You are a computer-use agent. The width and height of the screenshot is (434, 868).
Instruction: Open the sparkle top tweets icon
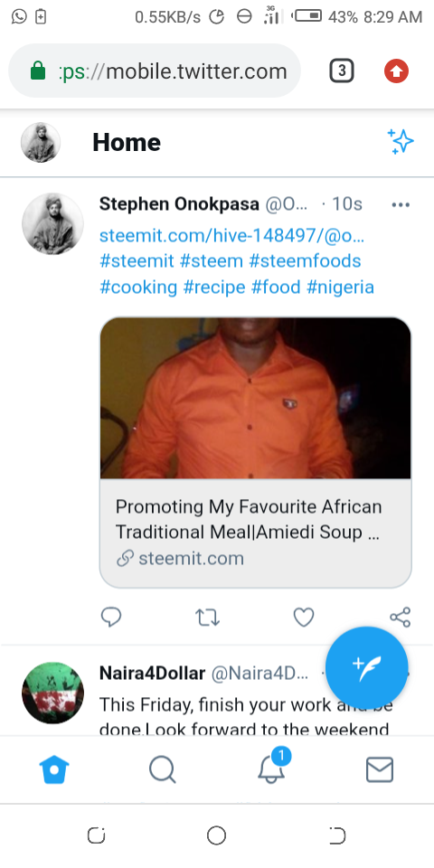(x=401, y=142)
